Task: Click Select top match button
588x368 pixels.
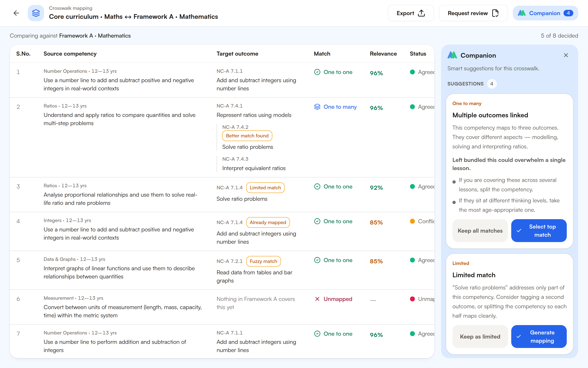Action: click(x=539, y=231)
